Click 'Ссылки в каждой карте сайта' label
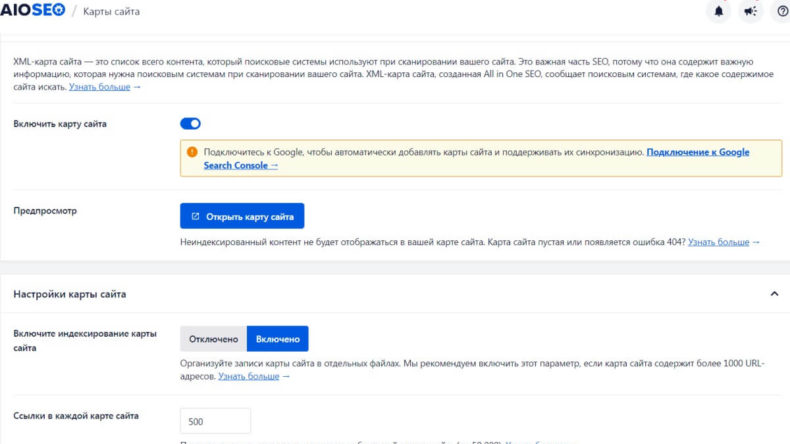Image resolution: width=790 pixels, height=444 pixels. click(76, 416)
